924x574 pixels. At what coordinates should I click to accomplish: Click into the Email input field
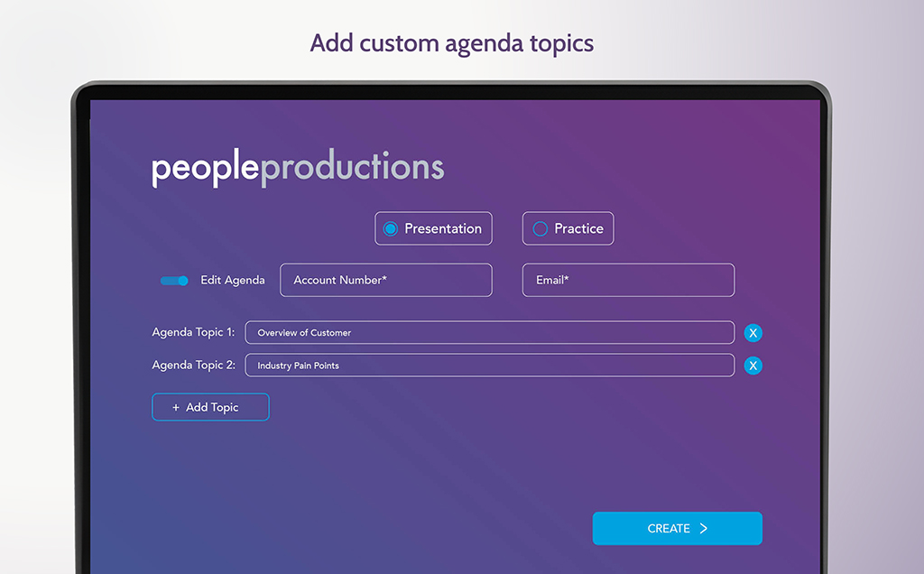628,281
